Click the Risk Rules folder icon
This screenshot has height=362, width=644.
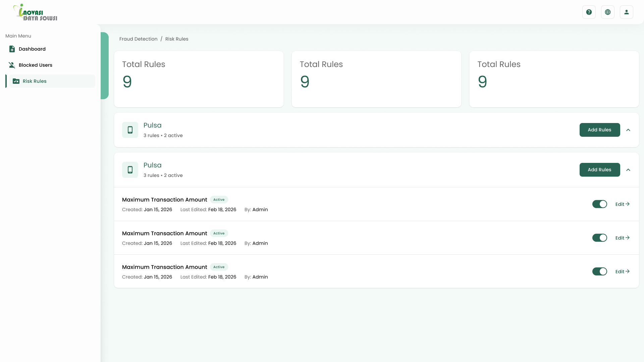[16, 81]
